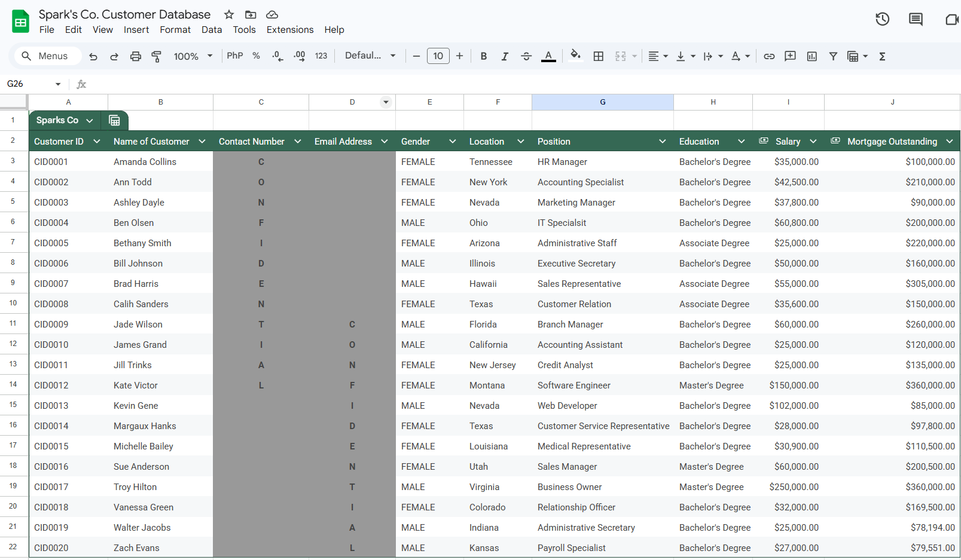The width and height of the screenshot is (961, 560).
Task: Open the Gender column dropdown
Action: (453, 142)
